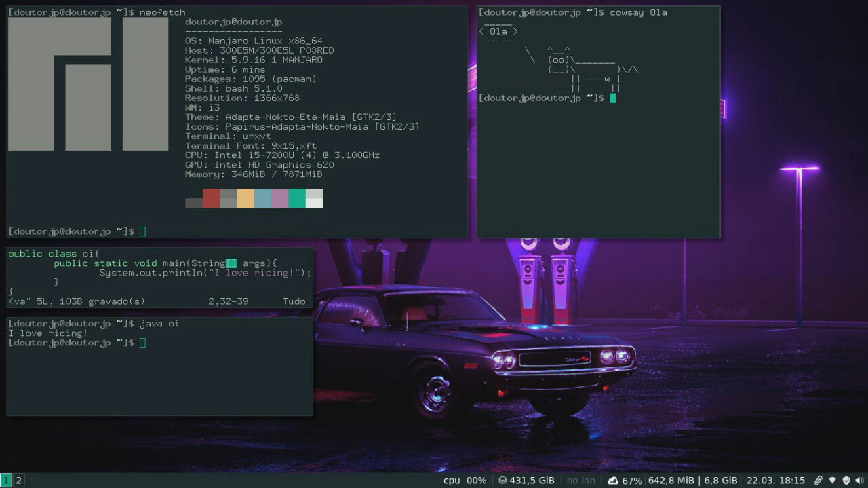This screenshot has height=488, width=868.
Task: Click vim's 'Tudo' scroll indicator
Action: point(294,301)
